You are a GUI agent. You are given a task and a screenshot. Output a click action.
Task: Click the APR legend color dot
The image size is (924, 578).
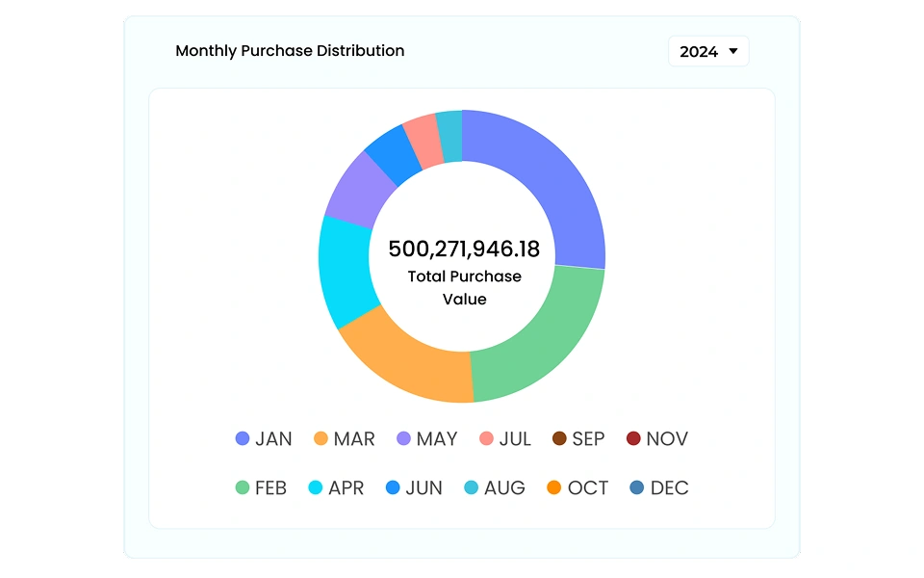tap(315, 488)
